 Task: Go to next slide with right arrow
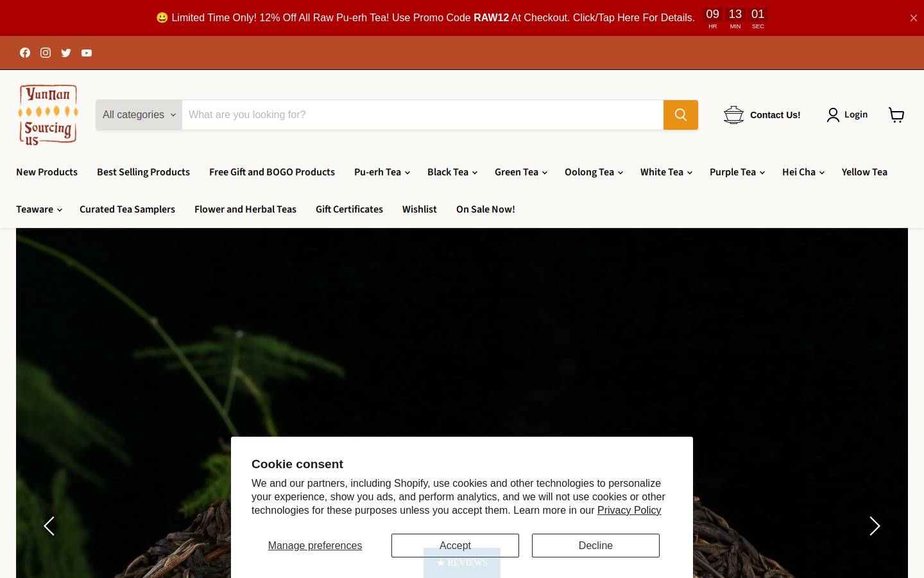875,526
